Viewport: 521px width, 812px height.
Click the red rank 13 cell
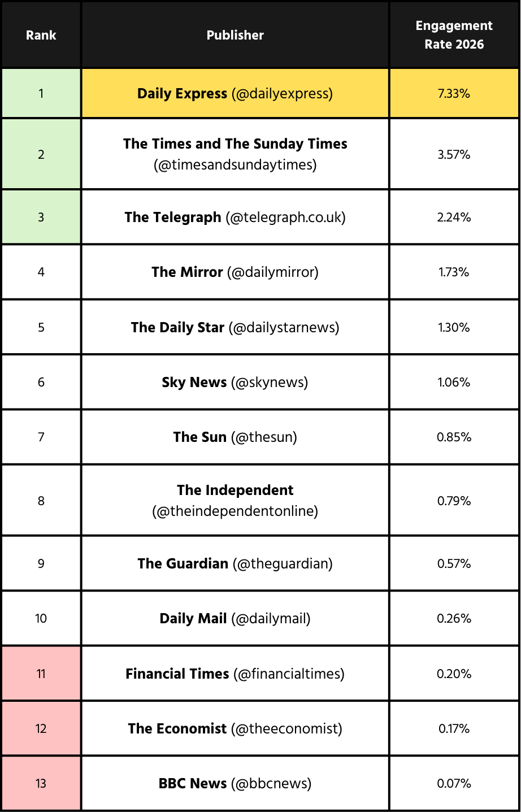[x=41, y=784]
